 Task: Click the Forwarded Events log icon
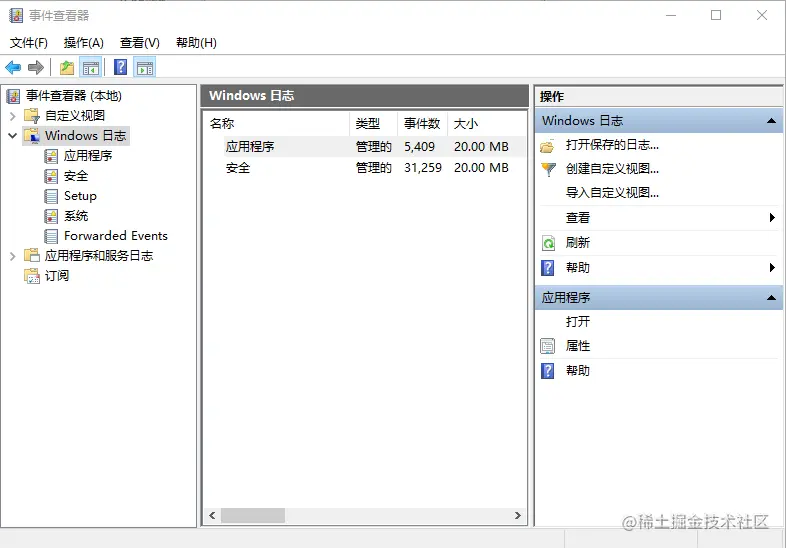pyautogui.click(x=51, y=236)
